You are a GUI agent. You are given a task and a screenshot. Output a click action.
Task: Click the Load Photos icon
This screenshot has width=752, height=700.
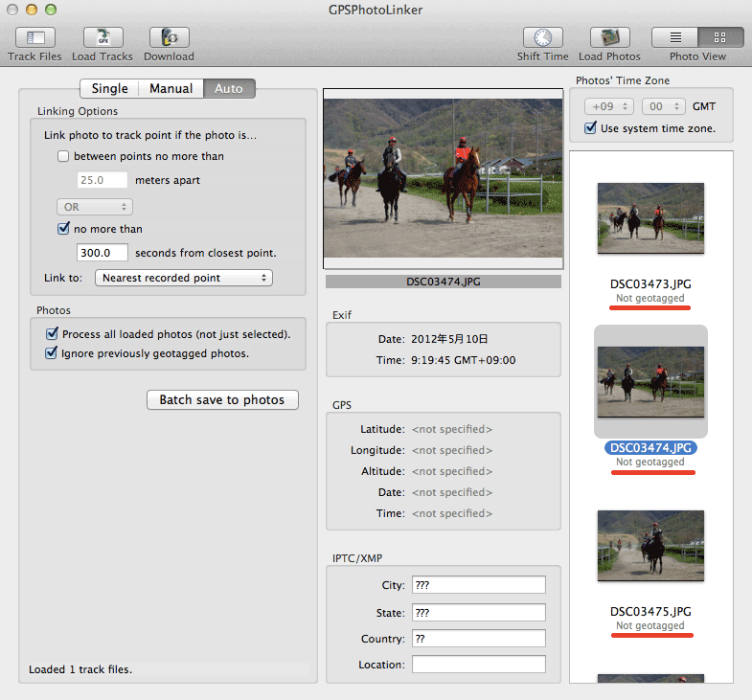[610, 37]
